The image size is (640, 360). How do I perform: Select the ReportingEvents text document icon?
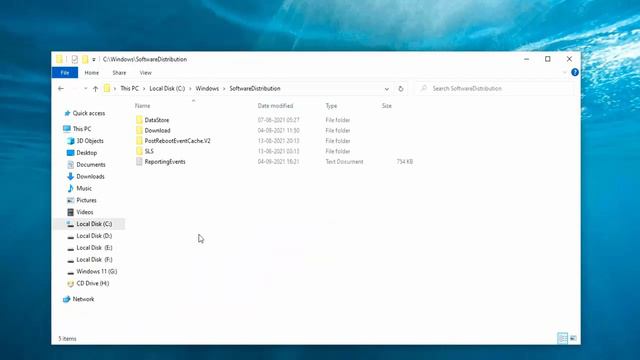(139, 162)
